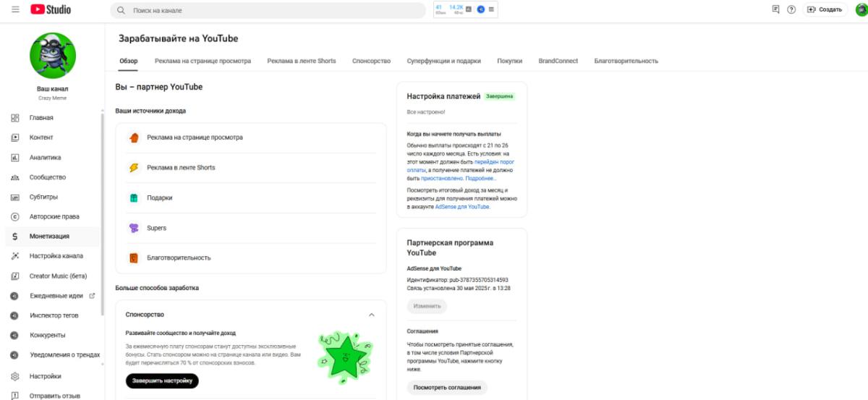This screenshot has width=868, height=400.
Task: Open Инспектор тегов in the sidebar
Action: coord(52,315)
